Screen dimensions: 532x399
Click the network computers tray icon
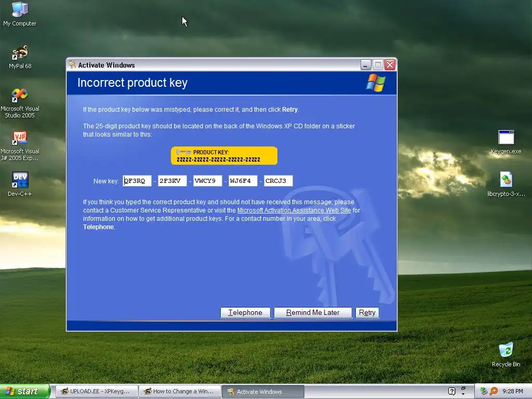coord(484,391)
